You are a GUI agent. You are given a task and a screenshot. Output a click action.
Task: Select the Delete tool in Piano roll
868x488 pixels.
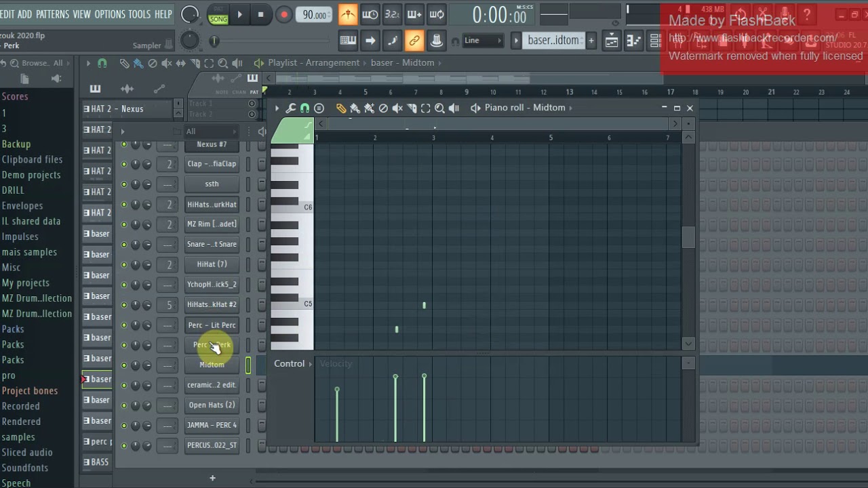pyautogui.click(x=383, y=108)
